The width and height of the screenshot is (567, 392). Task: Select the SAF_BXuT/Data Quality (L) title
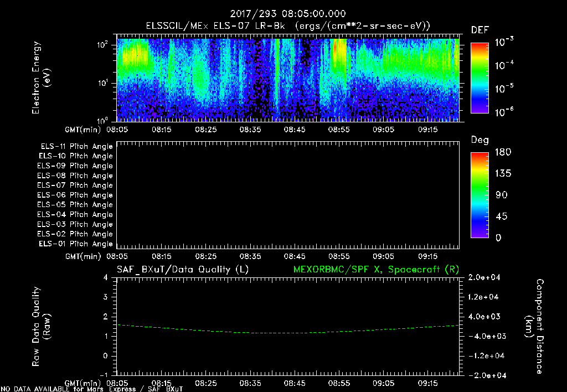pos(183,270)
